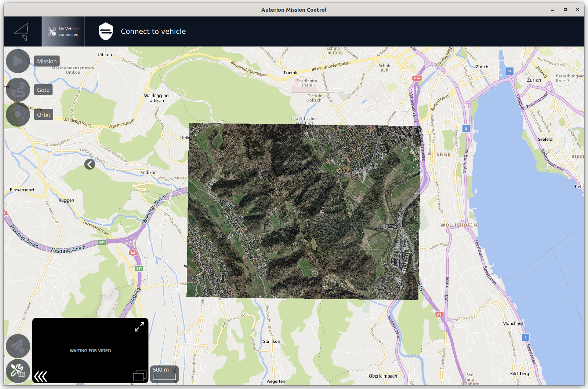Click the 500 m map scale indicator
Viewport: 588px width, 389px height.
pyautogui.click(x=164, y=373)
